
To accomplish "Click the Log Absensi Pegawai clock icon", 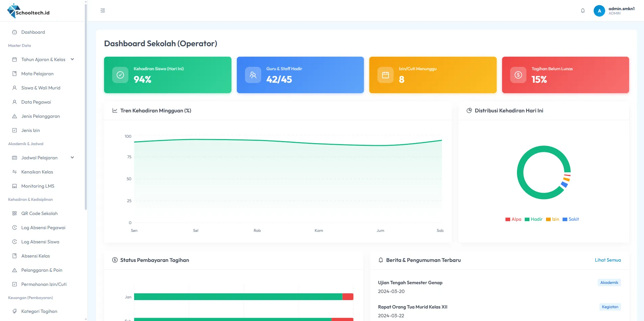I will pos(15,228).
